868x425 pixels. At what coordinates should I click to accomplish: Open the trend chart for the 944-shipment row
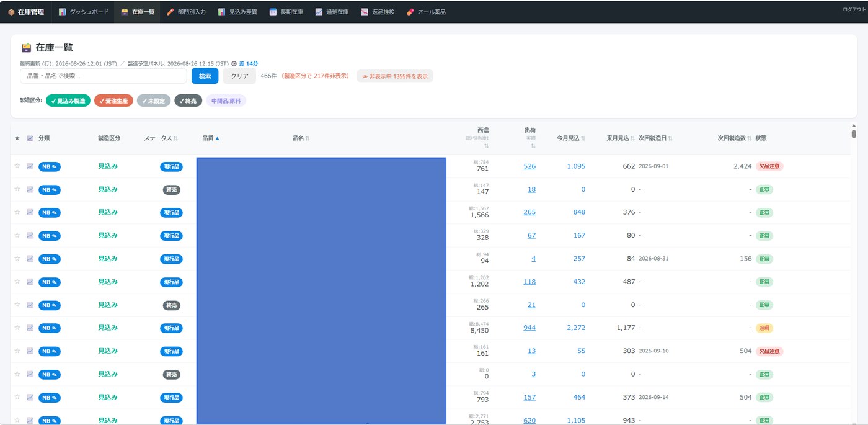(x=30, y=328)
